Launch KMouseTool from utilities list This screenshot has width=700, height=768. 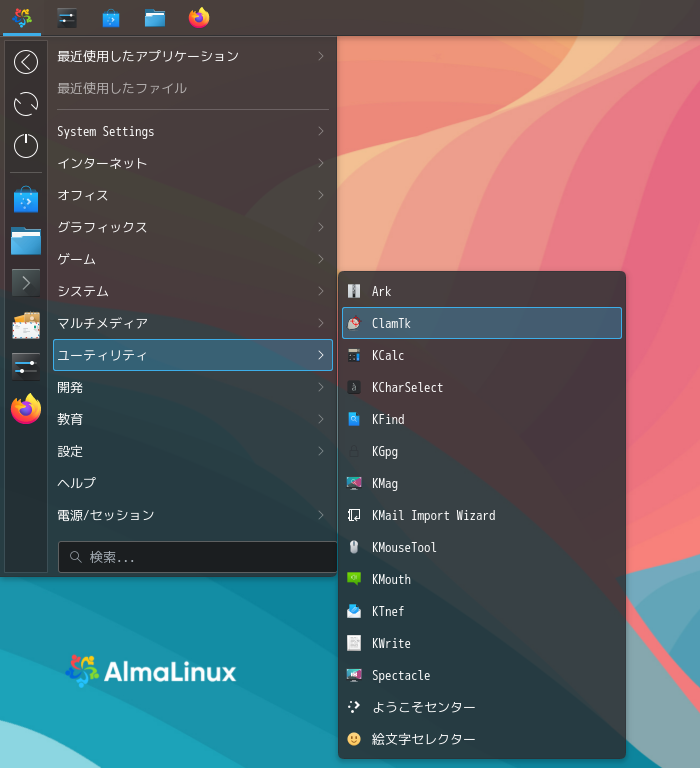click(482, 547)
